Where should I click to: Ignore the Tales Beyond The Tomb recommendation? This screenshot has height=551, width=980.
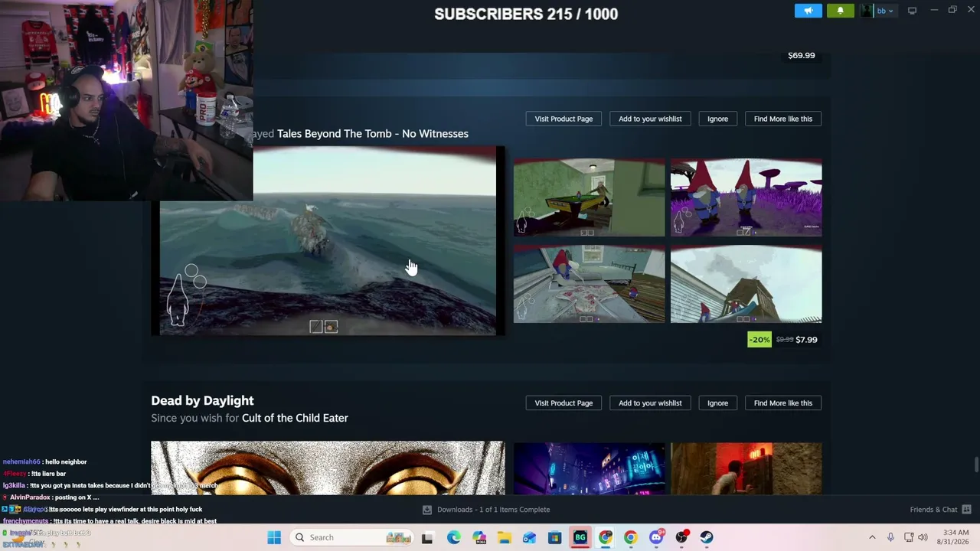[x=717, y=119]
